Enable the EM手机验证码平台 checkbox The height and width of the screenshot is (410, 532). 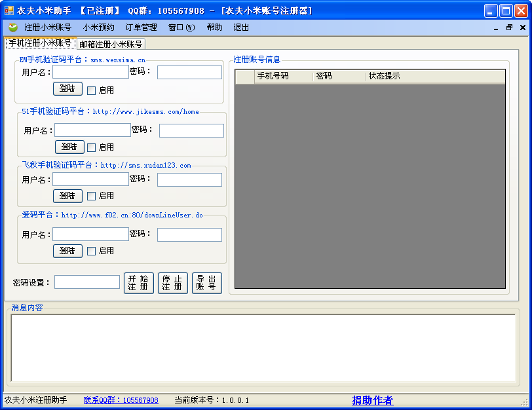click(91, 90)
